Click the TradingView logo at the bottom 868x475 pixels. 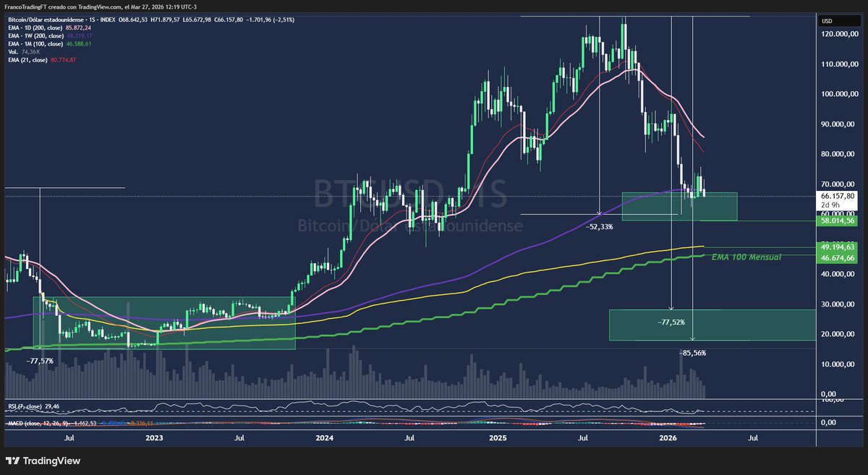[43, 461]
